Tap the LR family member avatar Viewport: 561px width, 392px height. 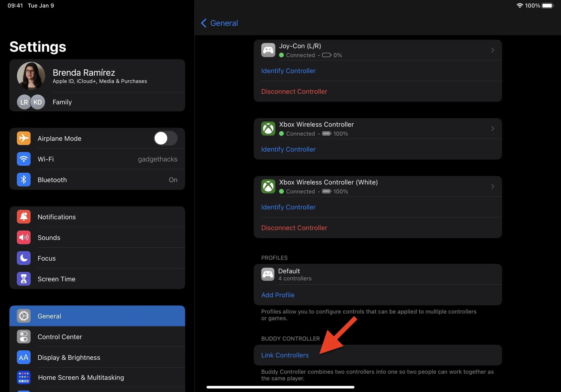24,102
